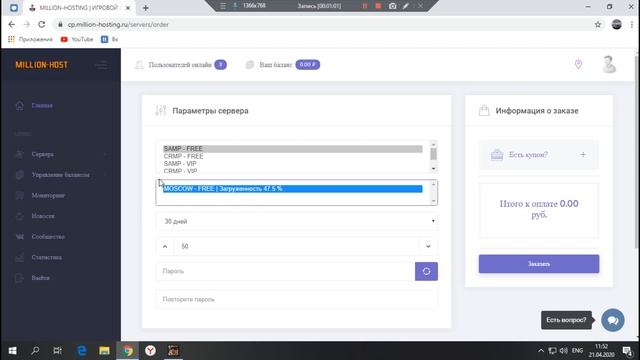The height and width of the screenshot is (360, 640).
Task: Close the recording toolbar
Action: pos(420,6)
